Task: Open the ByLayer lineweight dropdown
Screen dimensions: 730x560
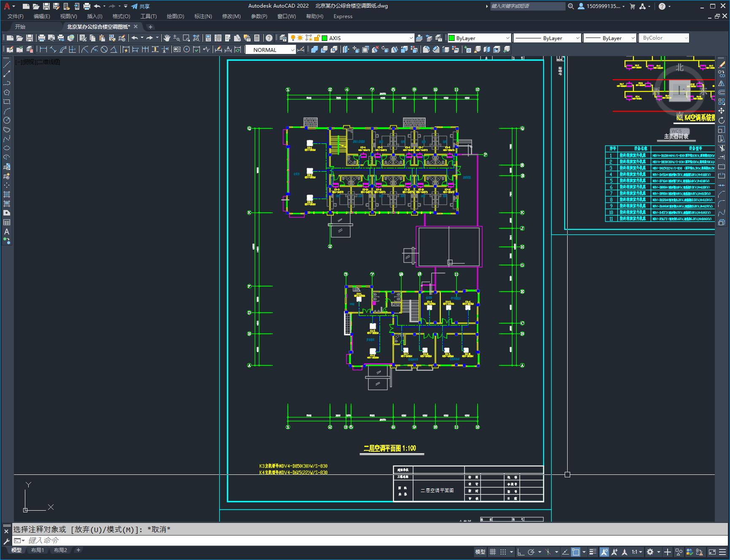Action: 633,38
